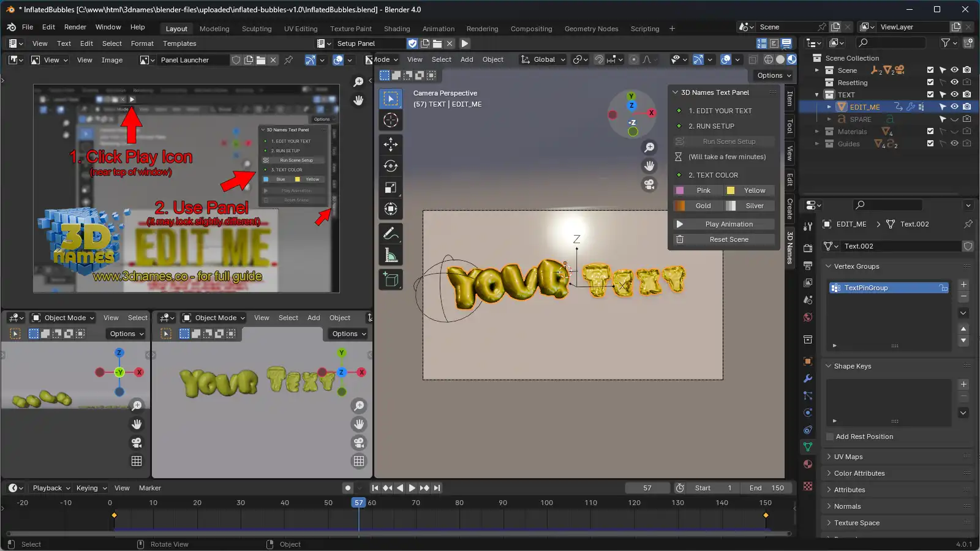Open the Keying dropdown in timeline

coord(91,488)
